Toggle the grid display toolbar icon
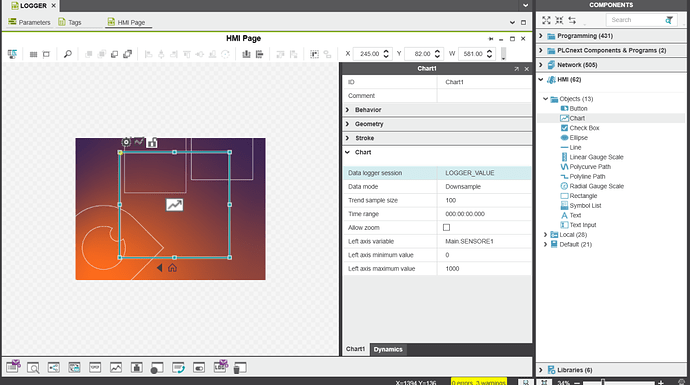The height and width of the screenshot is (385, 690). click(x=33, y=54)
